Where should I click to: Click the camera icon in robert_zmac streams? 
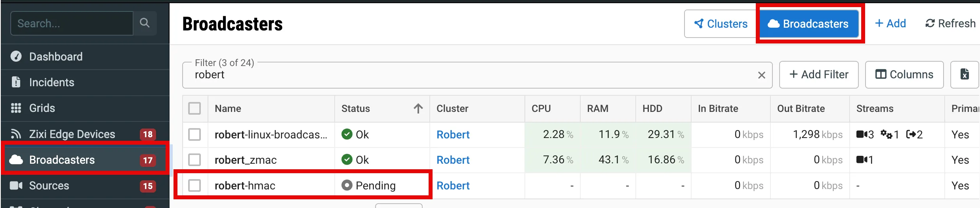(862, 160)
